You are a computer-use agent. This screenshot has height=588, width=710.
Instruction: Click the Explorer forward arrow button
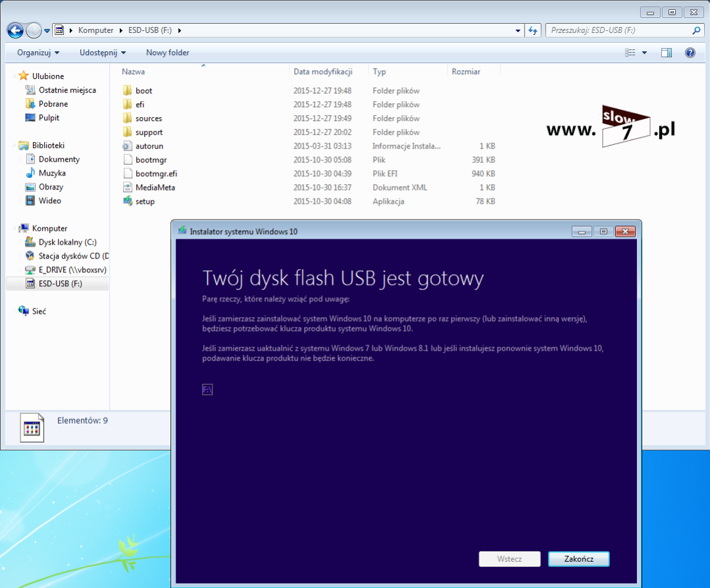(x=34, y=30)
